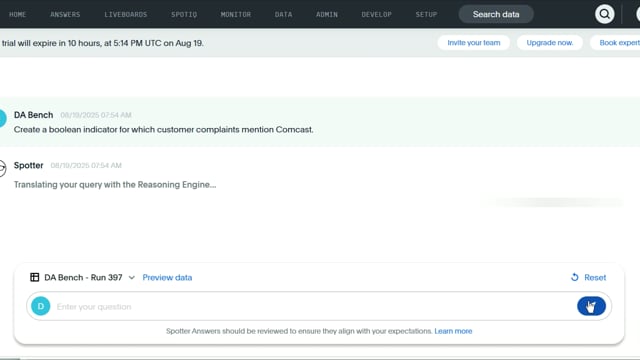Open the Data tab in top bar
This screenshot has height=360, width=640.
tap(284, 14)
